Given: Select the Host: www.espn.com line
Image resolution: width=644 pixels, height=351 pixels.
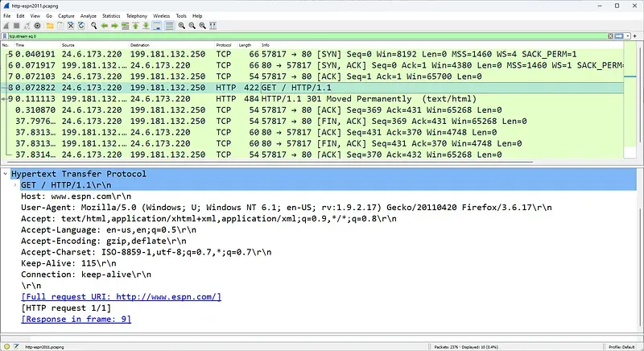Looking at the screenshot, I should click(x=76, y=196).
